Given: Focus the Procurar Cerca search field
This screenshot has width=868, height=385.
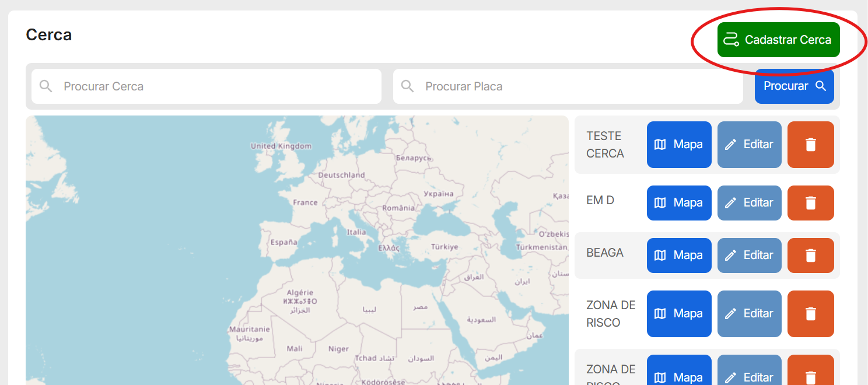Looking at the screenshot, I should tap(216, 86).
